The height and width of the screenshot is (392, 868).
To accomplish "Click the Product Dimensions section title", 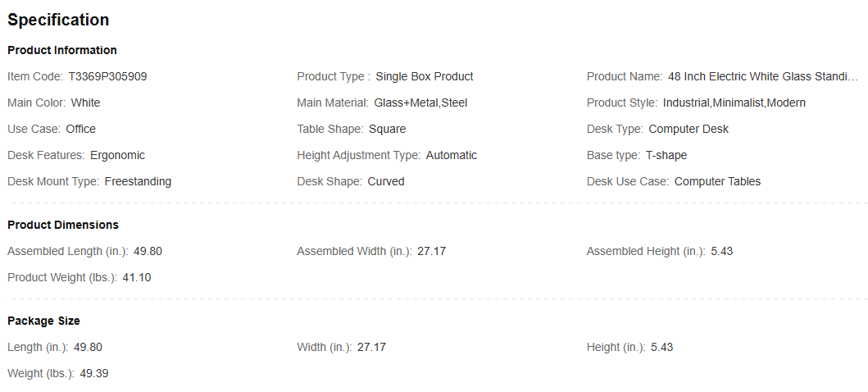I will (x=63, y=225).
